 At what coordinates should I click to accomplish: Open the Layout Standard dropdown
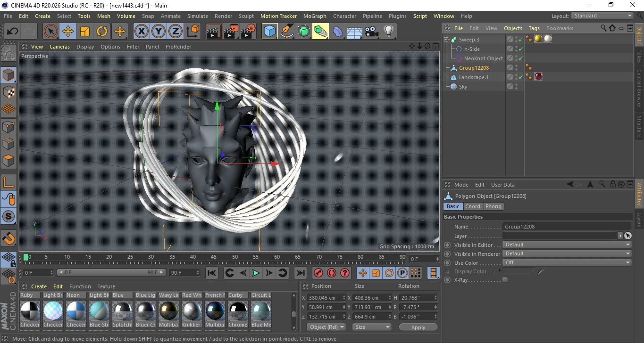point(602,16)
